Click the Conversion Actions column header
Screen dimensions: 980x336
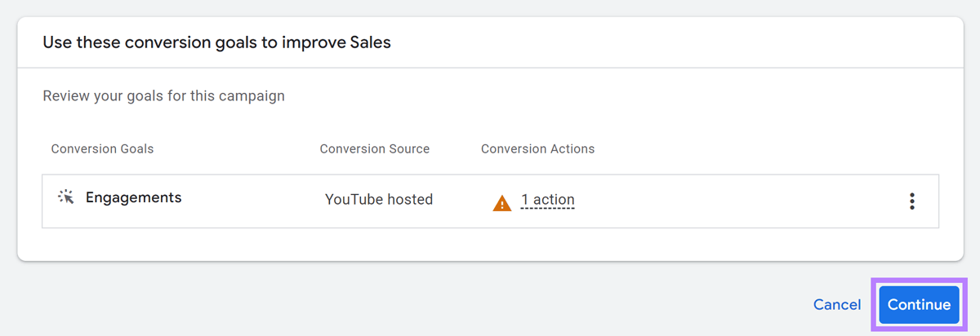[x=537, y=148]
